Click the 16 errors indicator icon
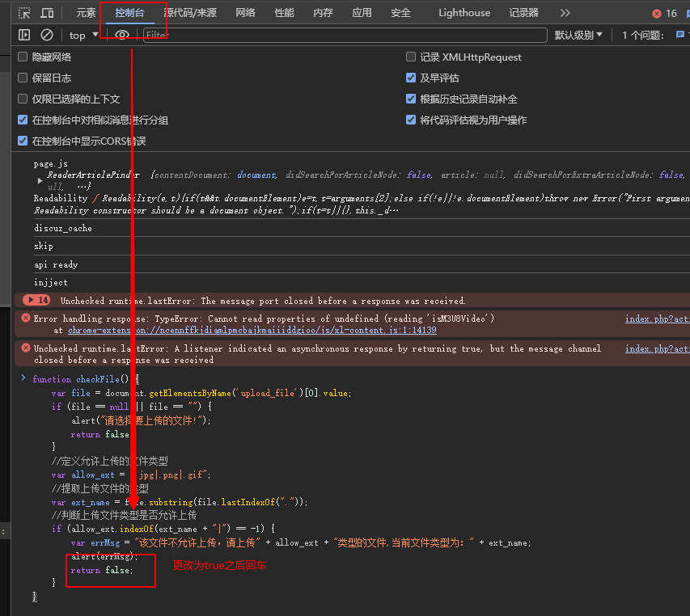The height and width of the screenshot is (616, 690). point(658,12)
